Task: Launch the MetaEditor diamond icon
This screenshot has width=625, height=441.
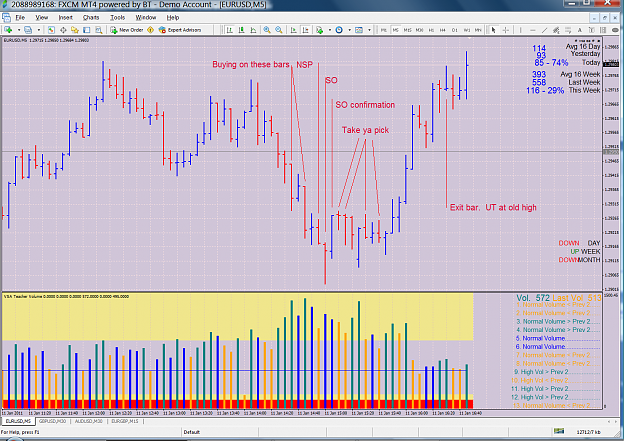Action: 150,30
